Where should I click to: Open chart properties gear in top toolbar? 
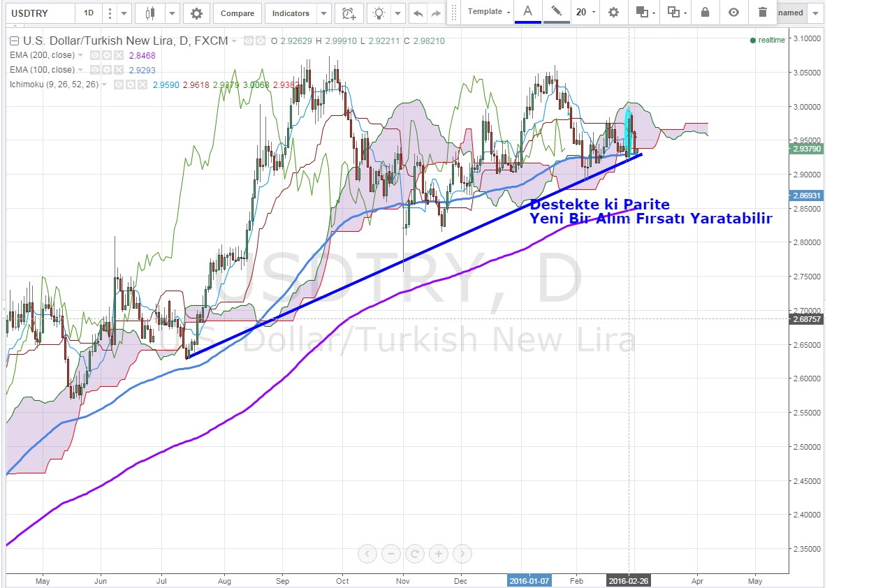click(x=196, y=13)
